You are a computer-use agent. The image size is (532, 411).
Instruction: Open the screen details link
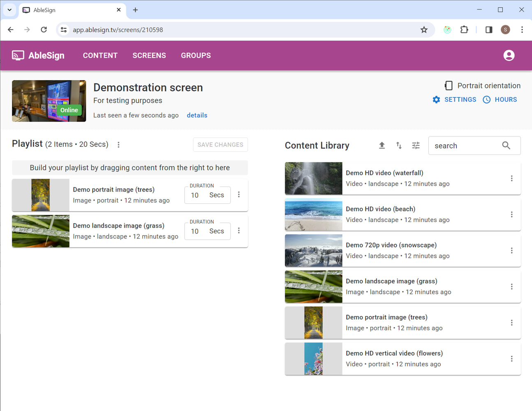point(197,115)
